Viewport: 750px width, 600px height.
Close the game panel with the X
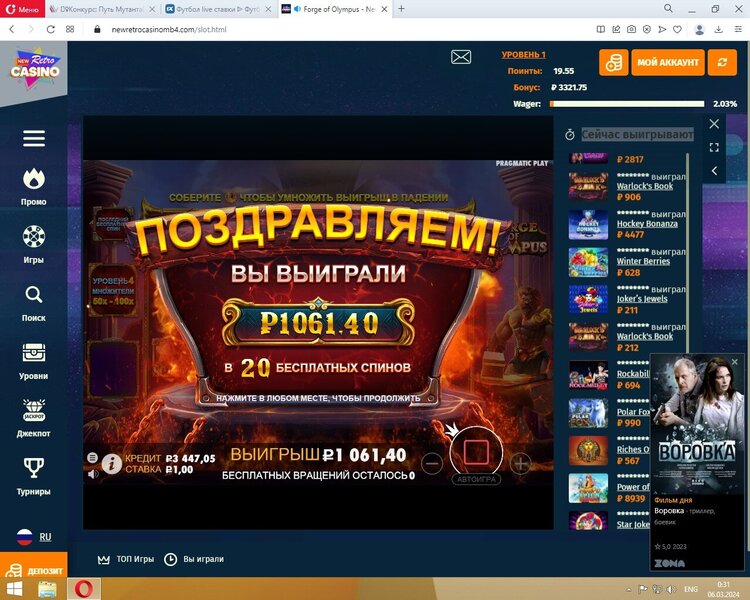pos(714,124)
